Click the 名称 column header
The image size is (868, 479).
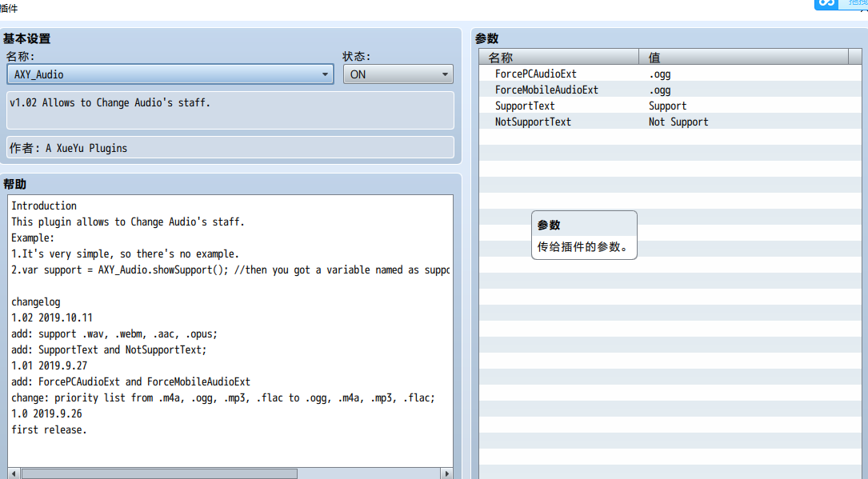tap(559, 57)
